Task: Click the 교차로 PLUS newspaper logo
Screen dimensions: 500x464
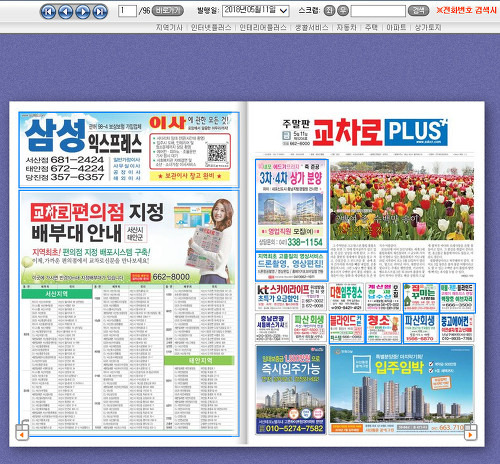Action: (x=379, y=132)
